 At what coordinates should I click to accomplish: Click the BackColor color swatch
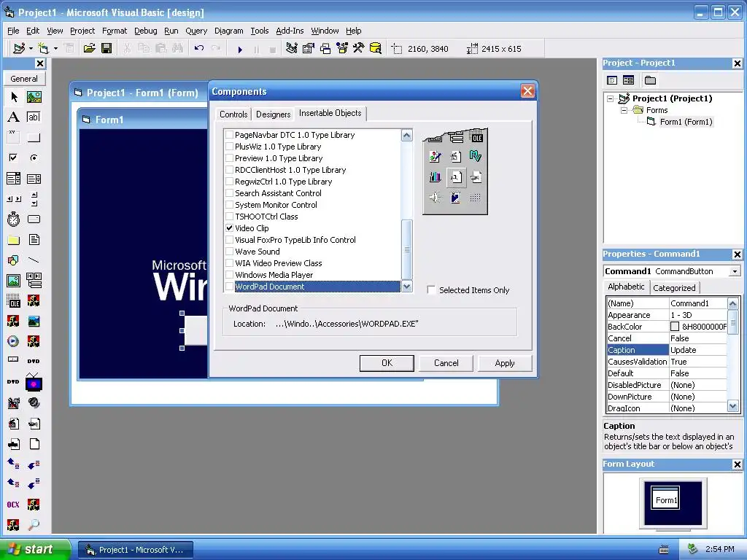point(675,327)
